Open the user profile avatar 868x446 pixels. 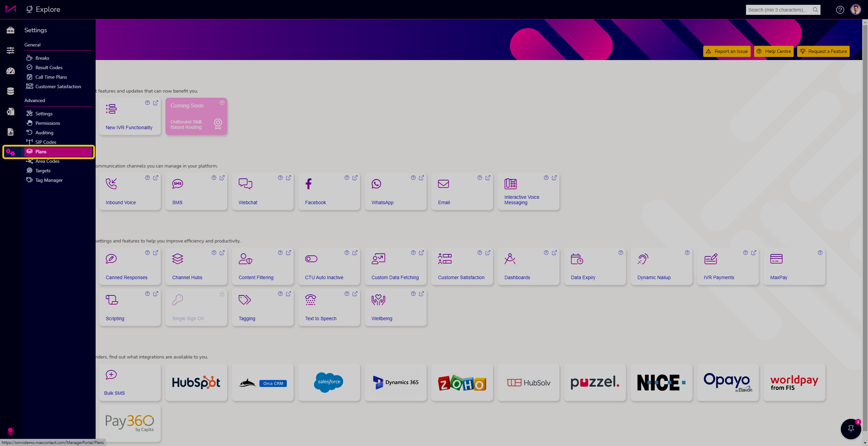pos(855,9)
